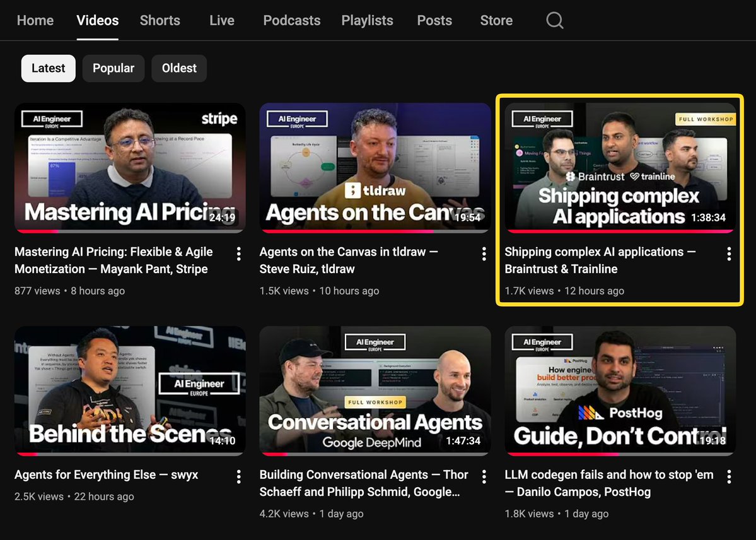The image size is (756, 540).
Task: Click '4.2K views • 1 day ago' text
Action: (x=311, y=514)
